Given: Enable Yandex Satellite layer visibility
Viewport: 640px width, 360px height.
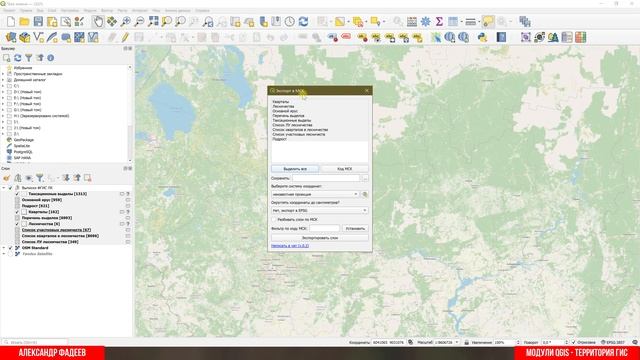Looking at the screenshot, I should tap(11, 254).
